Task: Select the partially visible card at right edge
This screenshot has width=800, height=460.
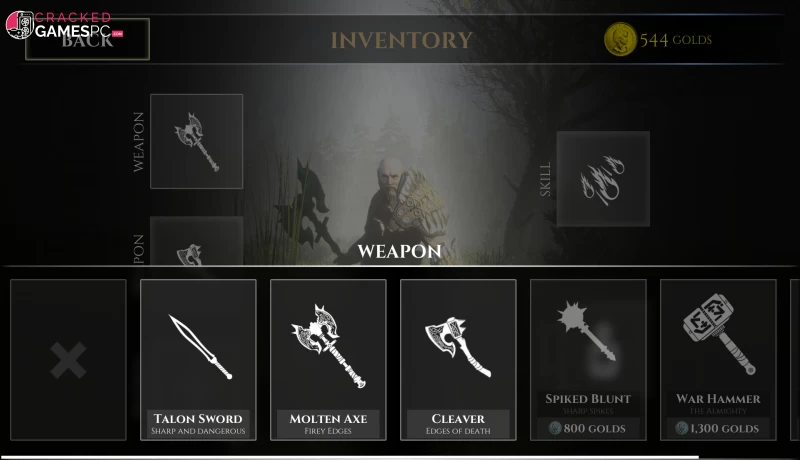Action: [x=795, y=360]
